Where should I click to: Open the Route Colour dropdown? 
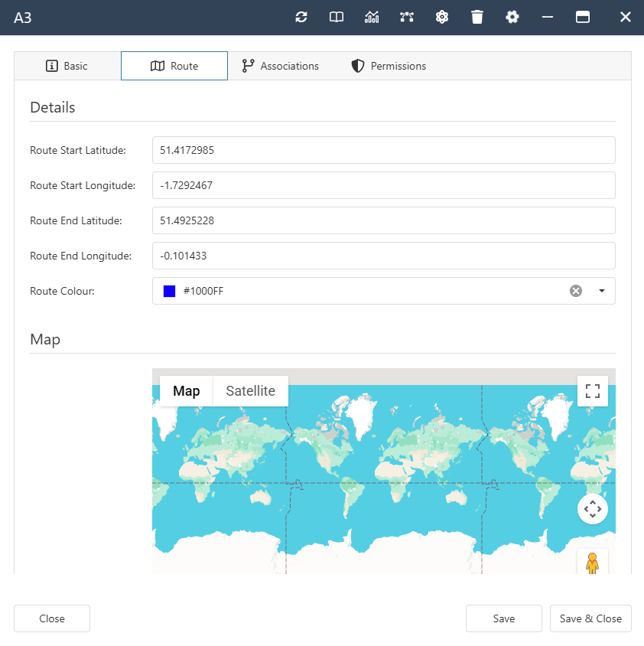coord(602,291)
